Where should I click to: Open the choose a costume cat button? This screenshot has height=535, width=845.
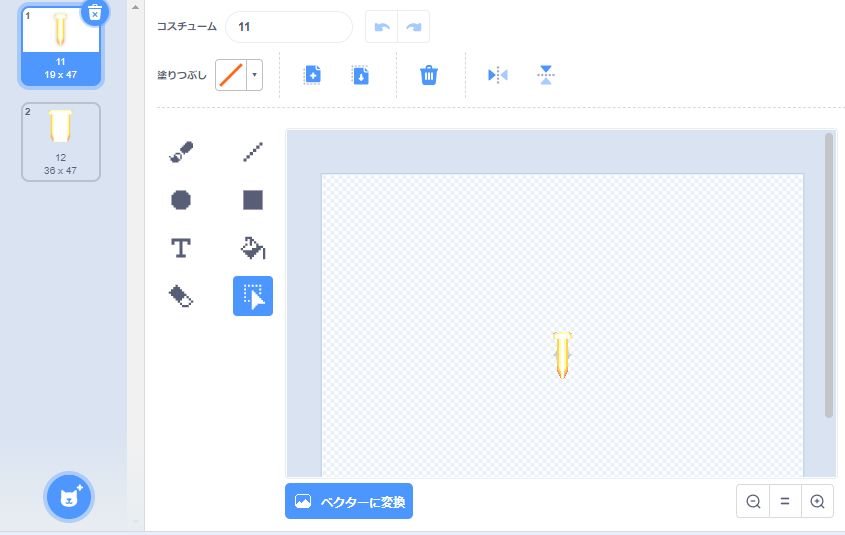click(x=69, y=497)
